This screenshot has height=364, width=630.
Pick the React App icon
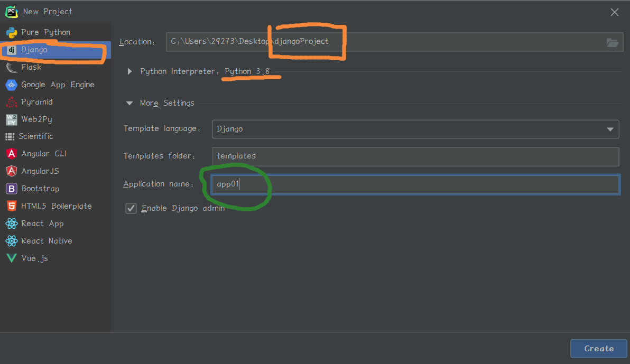tap(11, 223)
